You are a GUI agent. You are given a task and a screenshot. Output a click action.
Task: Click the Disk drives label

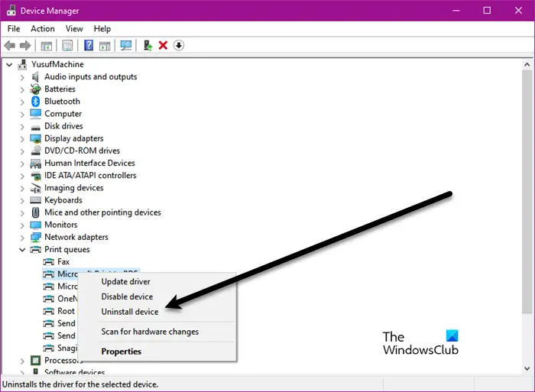point(63,126)
